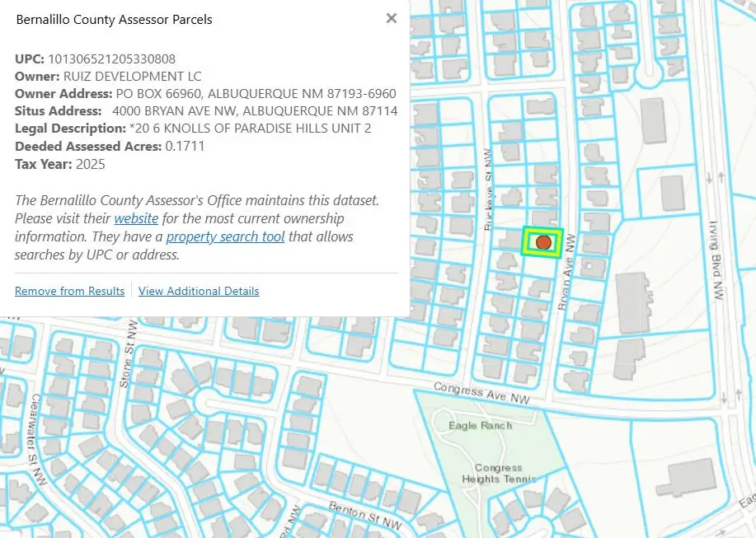Select the Congress Heights Tennis label
The image size is (756, 538).
click(498, 474)
